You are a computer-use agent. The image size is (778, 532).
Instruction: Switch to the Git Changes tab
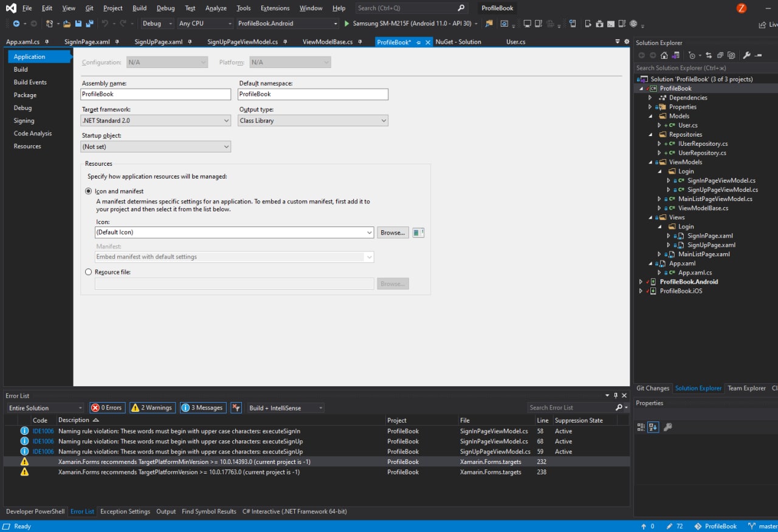tap(653, 388)
